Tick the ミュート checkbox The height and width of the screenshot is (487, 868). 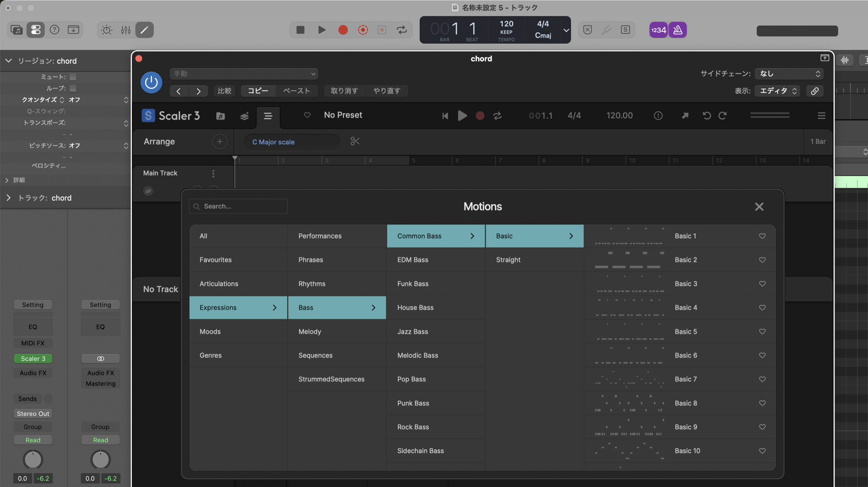(73, 77)
